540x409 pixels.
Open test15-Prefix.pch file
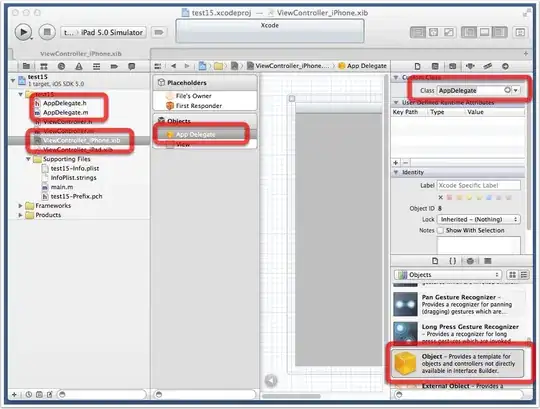(76, 196)
